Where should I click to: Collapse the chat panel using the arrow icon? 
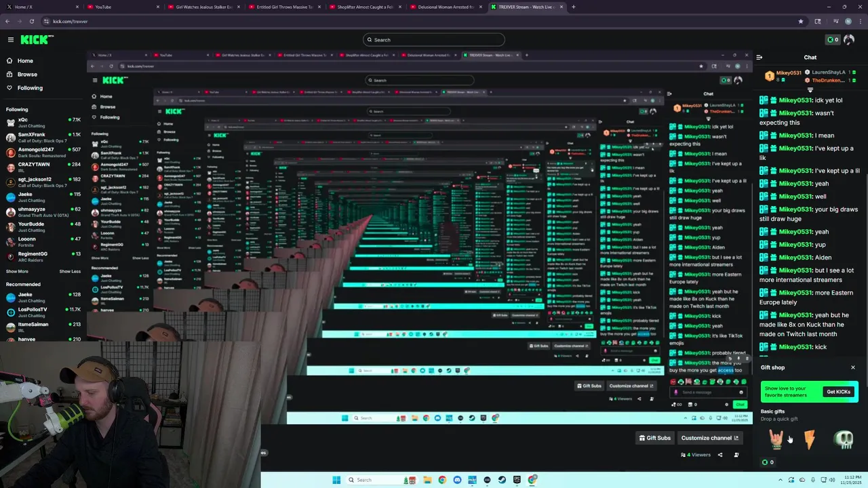759,58
